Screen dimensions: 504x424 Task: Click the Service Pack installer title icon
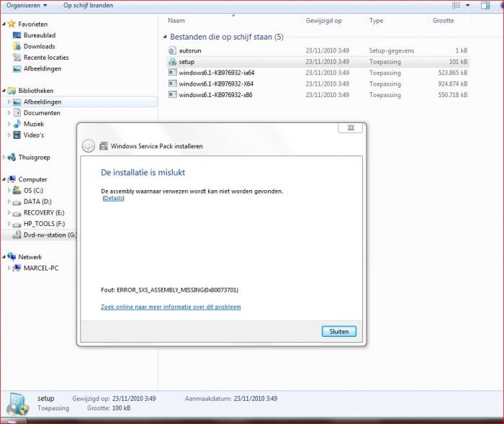tap(104, 146)
